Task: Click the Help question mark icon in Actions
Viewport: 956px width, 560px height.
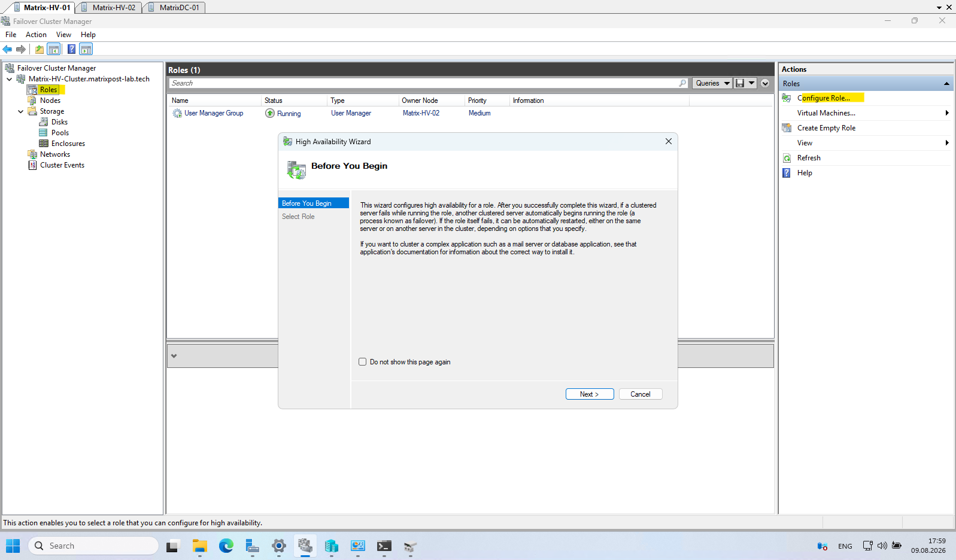Action: (x=787, y=173)
